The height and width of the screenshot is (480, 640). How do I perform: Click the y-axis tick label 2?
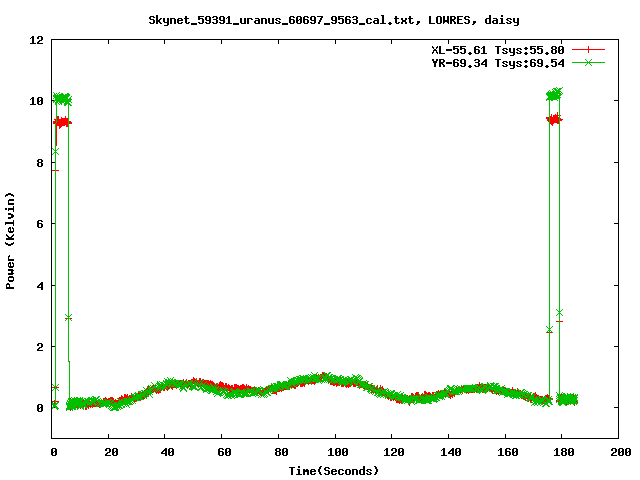(40, 347)
